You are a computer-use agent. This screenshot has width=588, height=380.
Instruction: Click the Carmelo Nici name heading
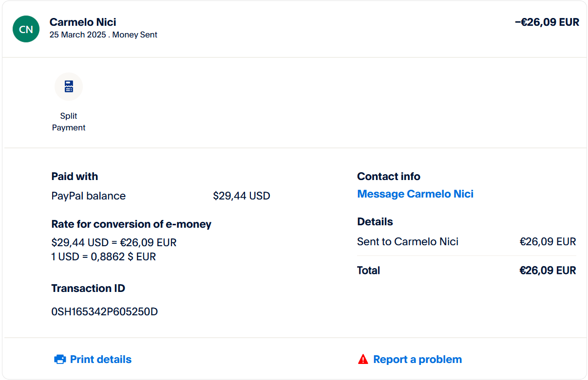[x=83, y=22]
